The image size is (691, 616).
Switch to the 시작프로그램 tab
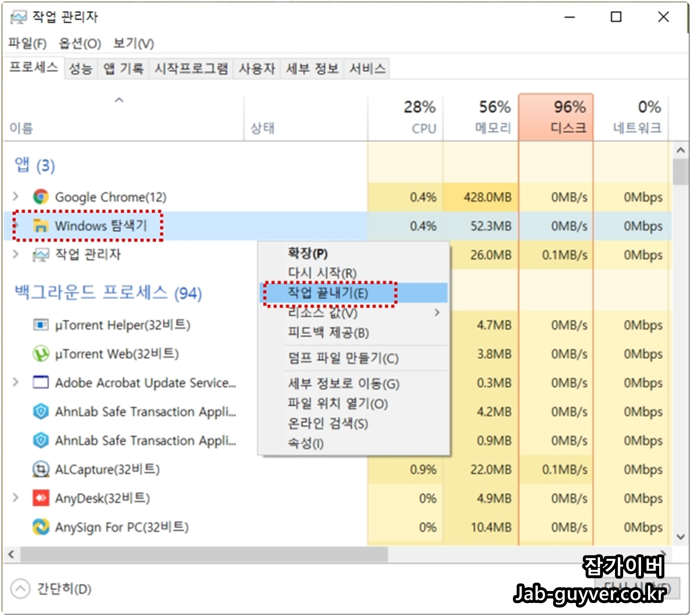point(191,69)
